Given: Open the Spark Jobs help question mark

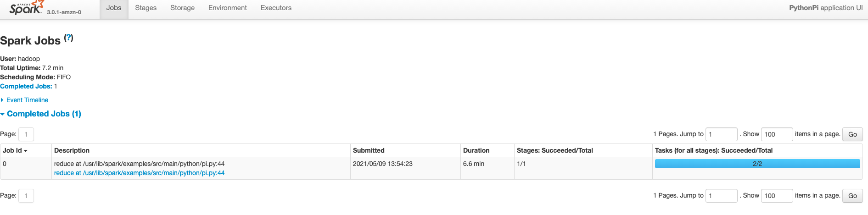Looking at the screenshot, I should click(68, 38).
